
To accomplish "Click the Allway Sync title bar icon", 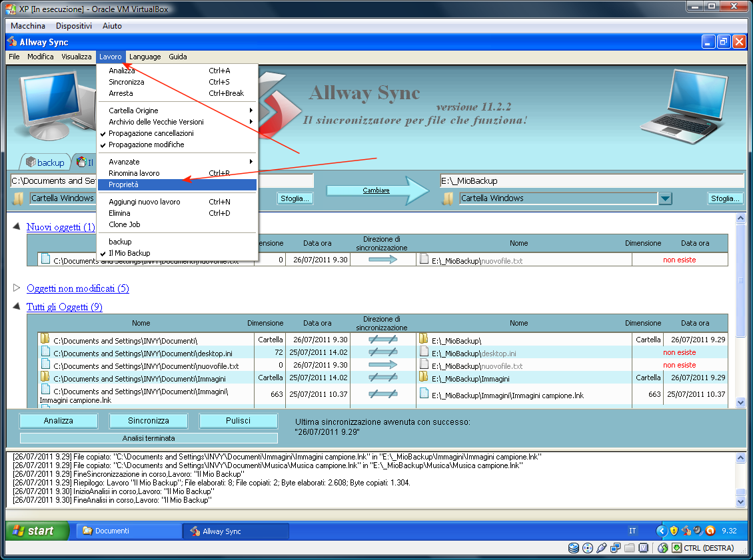I will click(x=12, y=42).
